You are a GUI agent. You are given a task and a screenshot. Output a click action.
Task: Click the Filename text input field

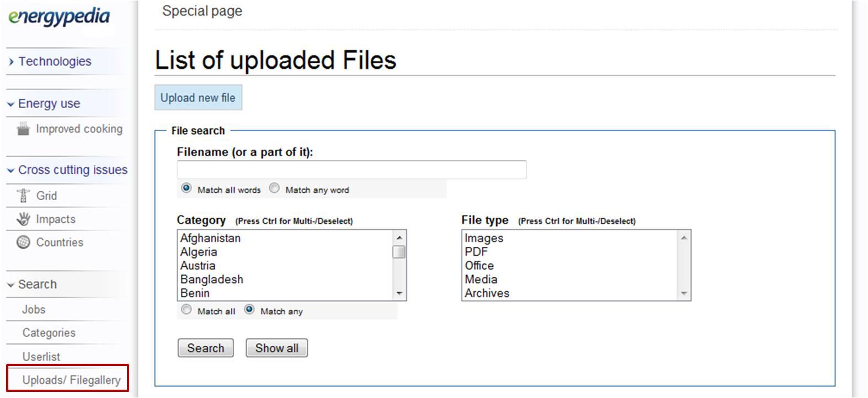(352, 169)
